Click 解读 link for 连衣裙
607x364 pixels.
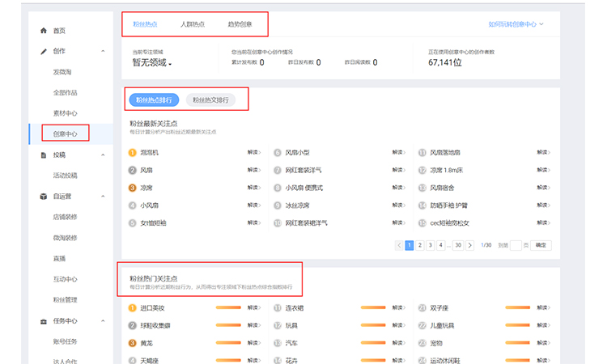(x=399, y=308)
